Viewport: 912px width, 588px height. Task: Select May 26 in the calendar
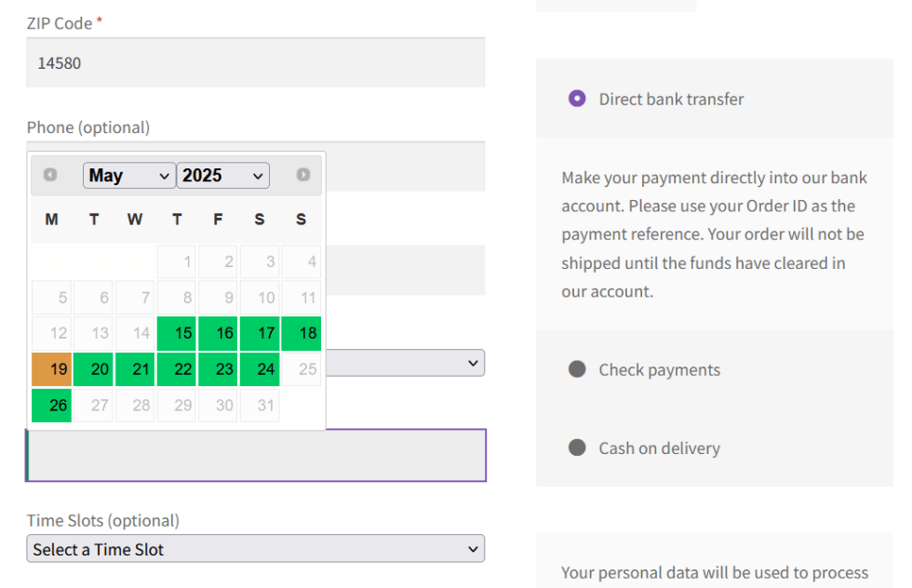(x=52, y=406)
